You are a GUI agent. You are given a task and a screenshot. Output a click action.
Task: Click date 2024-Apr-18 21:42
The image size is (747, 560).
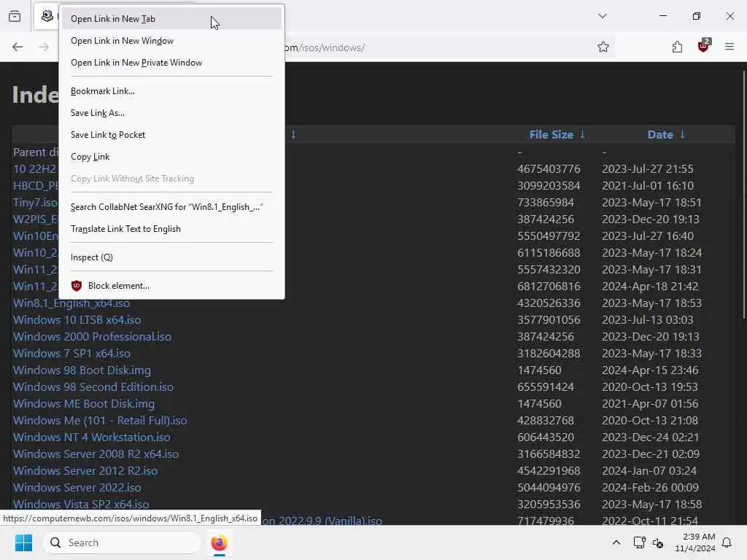coord(650,286)
